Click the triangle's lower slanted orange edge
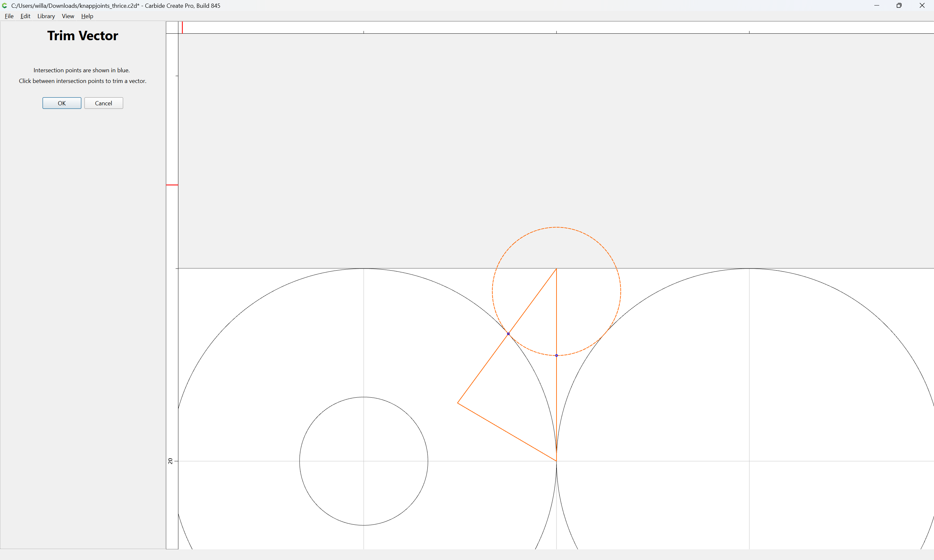Screen dimensions: 934x560 pyautogui.click(x=507, y=432)
